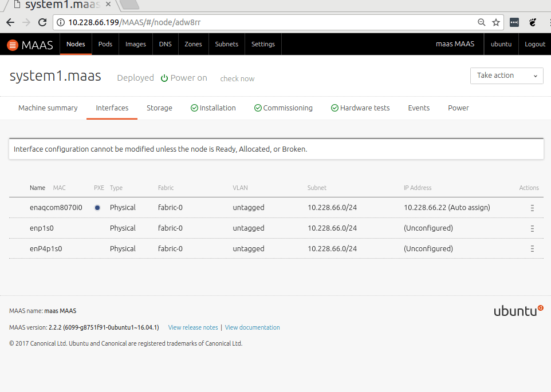Click enP4p1s0 interface name
The image size is (551, 392).
tap(46, 249)
